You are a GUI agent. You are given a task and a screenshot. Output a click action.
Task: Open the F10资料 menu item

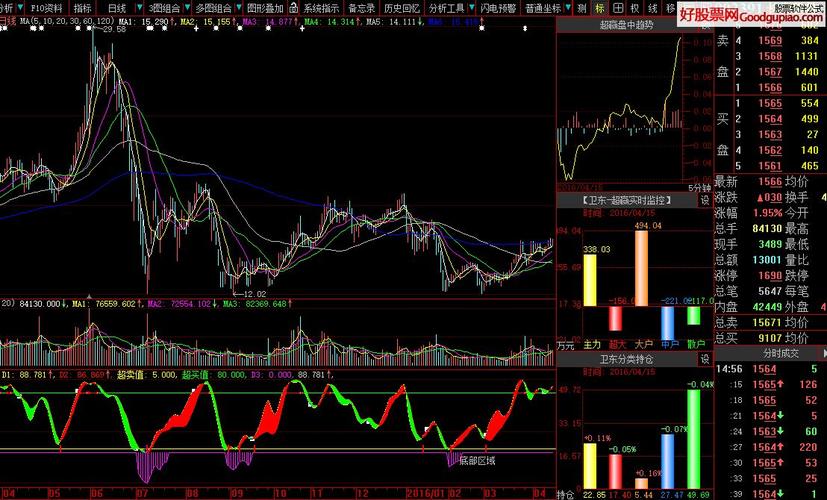[x=46, y=8]
